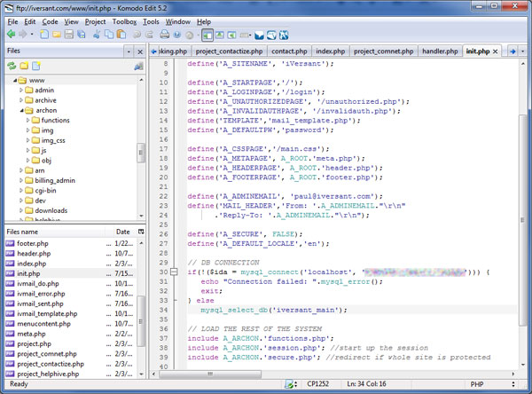532x394 pixels.
Task: Open the tab list dropdown
Action: pyautogui.click(x=522, y=51)
